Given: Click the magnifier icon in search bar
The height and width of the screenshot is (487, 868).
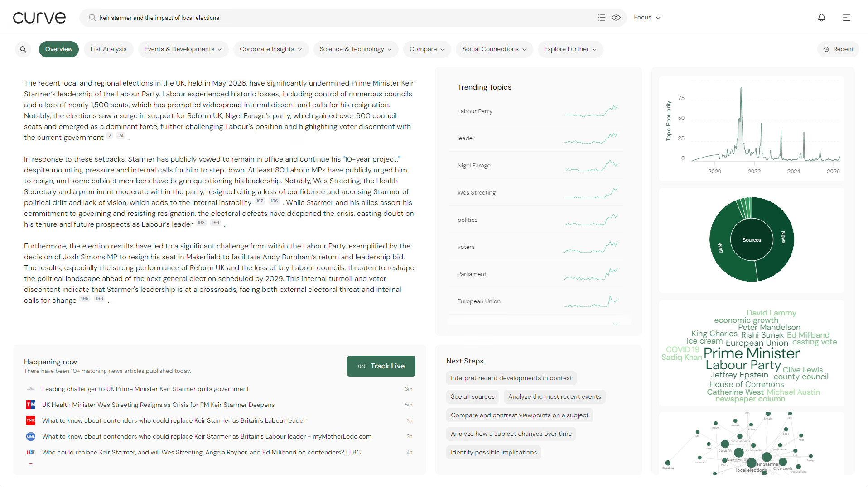Looking at the screenshot, I should tap(92, 18).
